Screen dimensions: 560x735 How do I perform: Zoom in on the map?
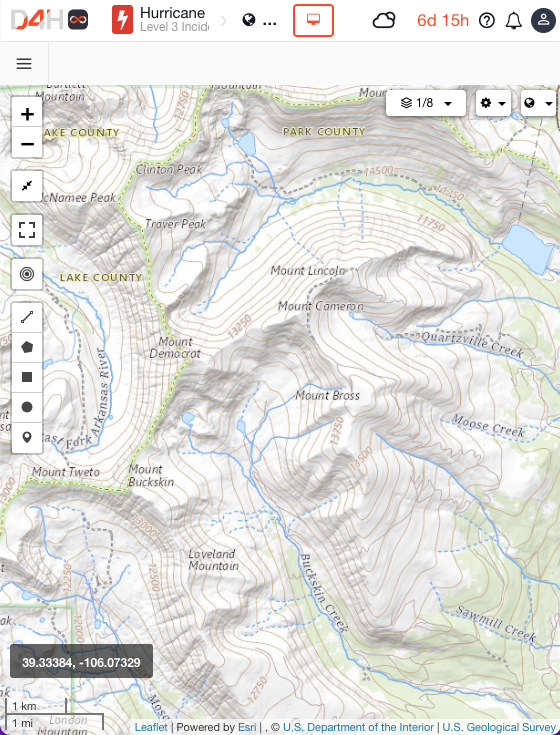pyautogui.click(x=27, y=114)
